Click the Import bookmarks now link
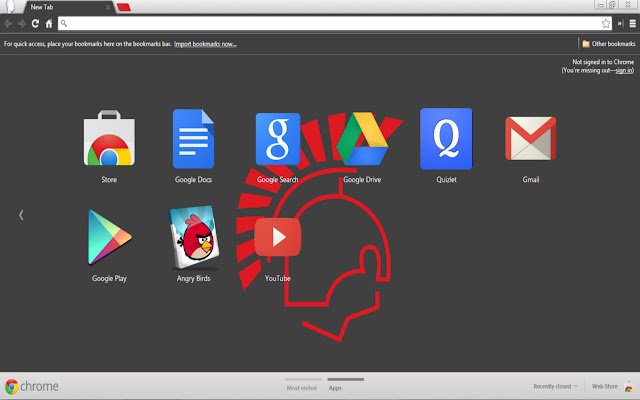The height and width of the screenshot is (400, 640). point(205,44)
